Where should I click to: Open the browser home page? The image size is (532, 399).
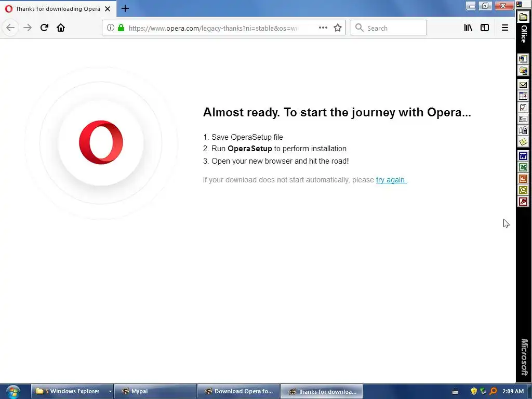click(61, 28)
